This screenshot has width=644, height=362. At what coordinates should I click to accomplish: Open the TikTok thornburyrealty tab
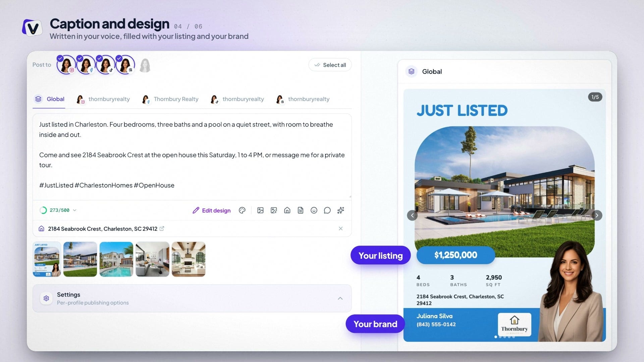[x=237, y=99]
